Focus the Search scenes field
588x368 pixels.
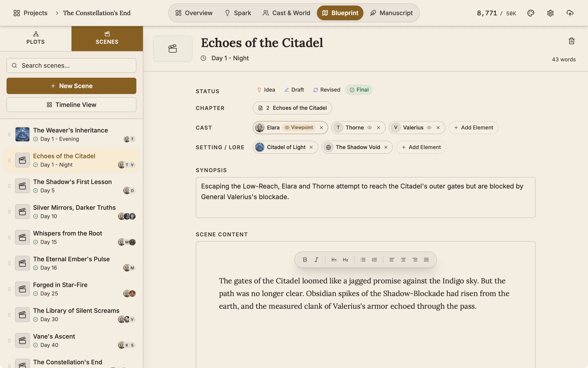[71, 65]
